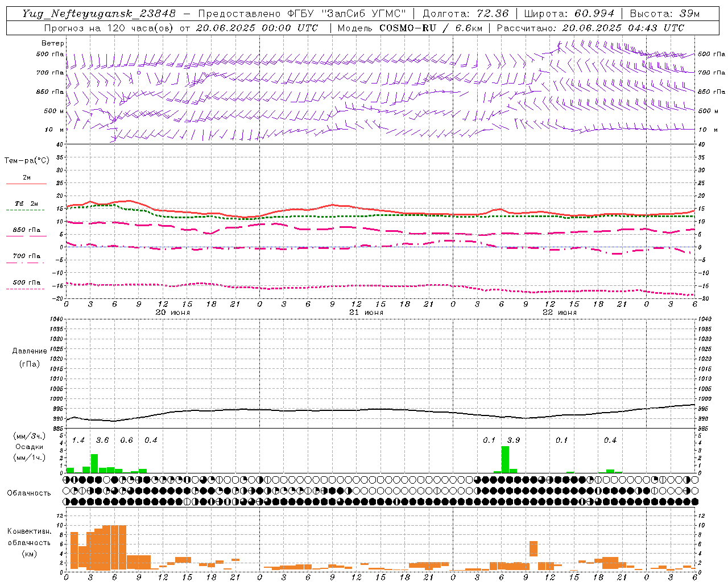
Task: Click the "Широта: 60.994" latitude value
Action: pos(569,13)
